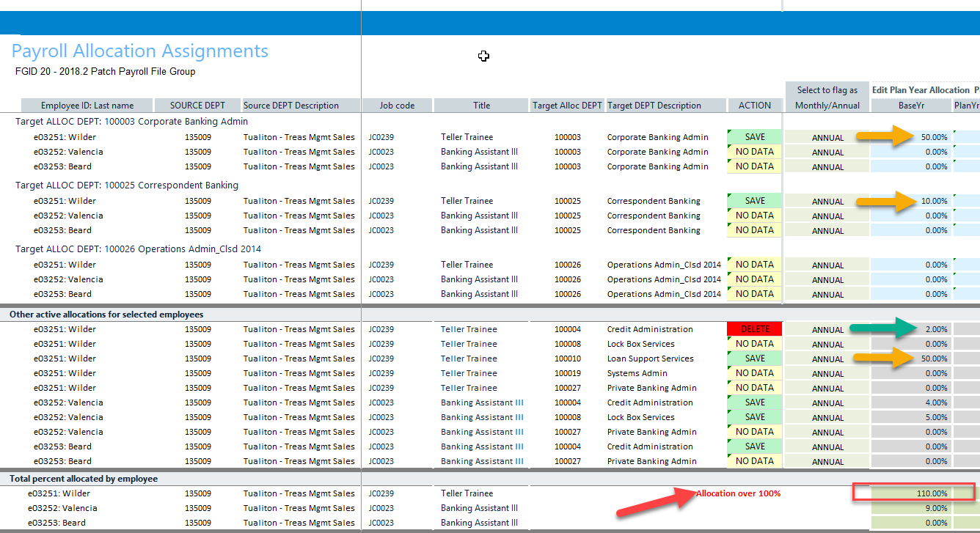Open ANNUAL flag for Valencia's Lock Box Services row
Image resolution: width=980 pixels, height=533 pixels.
(x=827, y=418)
